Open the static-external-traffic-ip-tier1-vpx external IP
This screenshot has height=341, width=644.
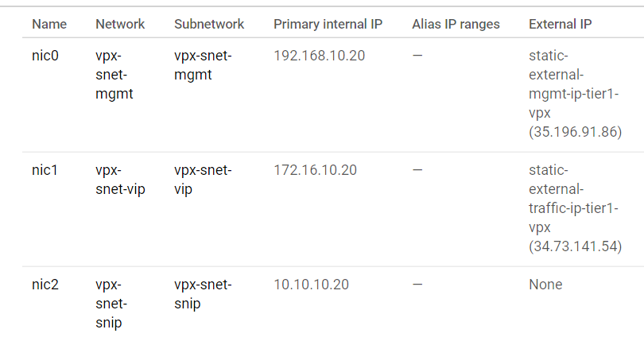[574, 207]
